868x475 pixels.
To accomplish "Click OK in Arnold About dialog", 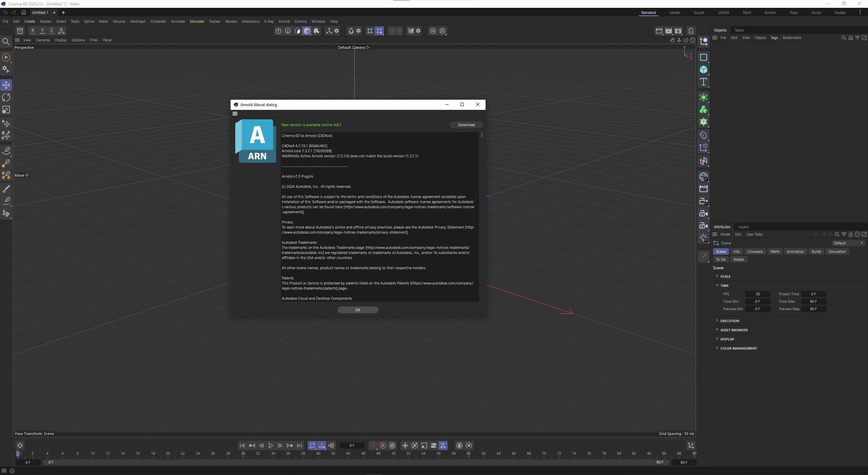I will click(x=358, y=310).
